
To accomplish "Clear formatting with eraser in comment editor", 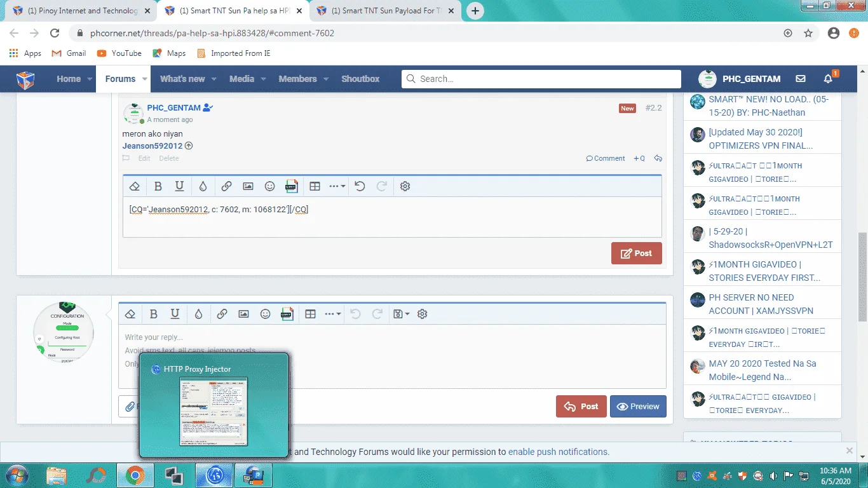I will click(x=134, y=186).
